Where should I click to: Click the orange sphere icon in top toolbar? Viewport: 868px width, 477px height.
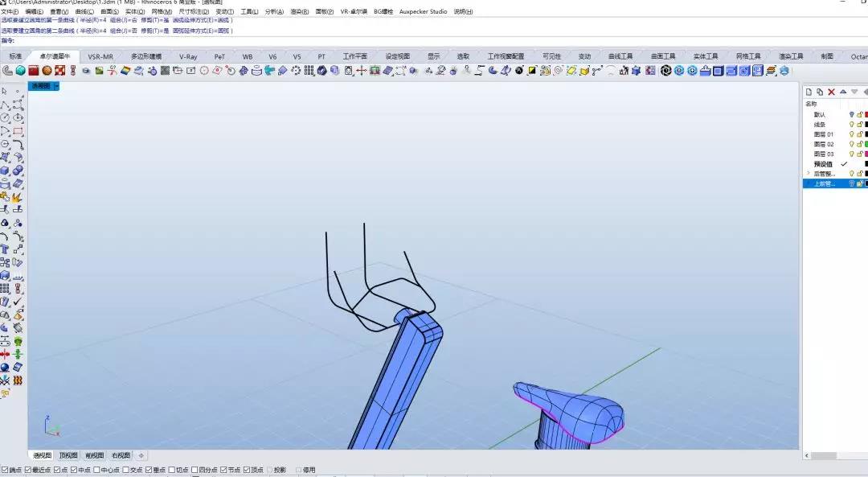pyautogui.click(x=47, y=70)
